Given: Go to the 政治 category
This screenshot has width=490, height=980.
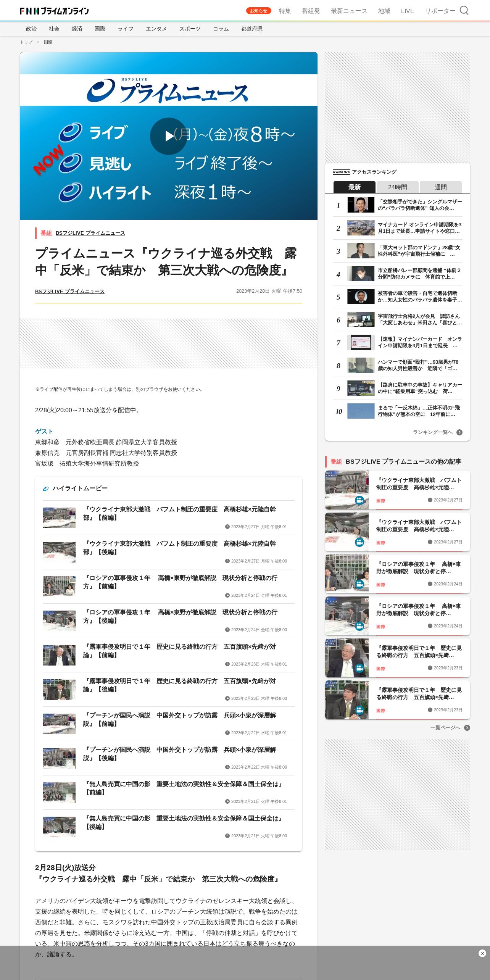Looking at the screenshot, I should click(31, 29).
